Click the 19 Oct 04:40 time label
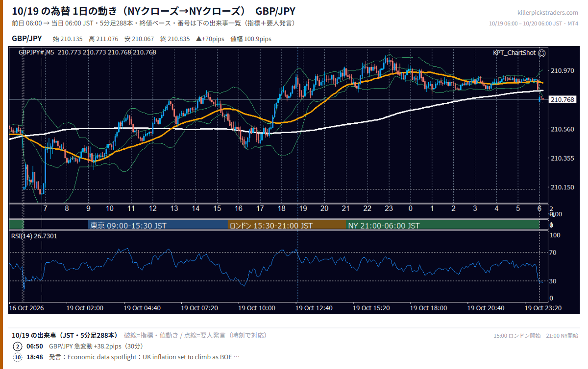The image size is (588, 369). pyautogui.click(x=142, y=308)
